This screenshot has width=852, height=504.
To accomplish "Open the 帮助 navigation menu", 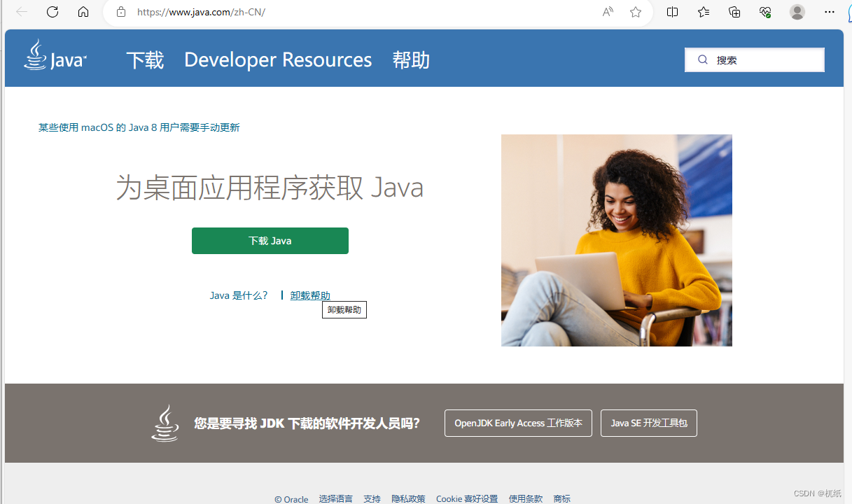I will pos(411,61).
